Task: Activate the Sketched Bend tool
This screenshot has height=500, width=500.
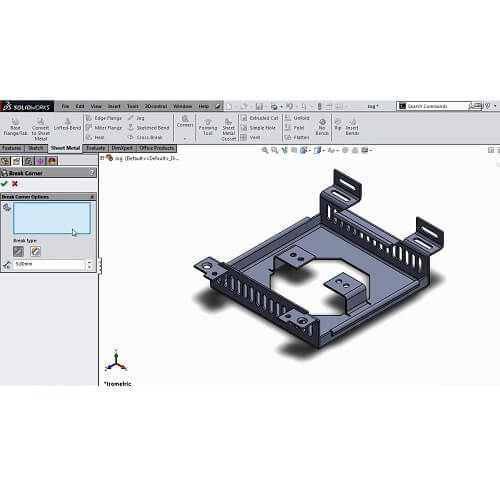Action: pos(149,128)
